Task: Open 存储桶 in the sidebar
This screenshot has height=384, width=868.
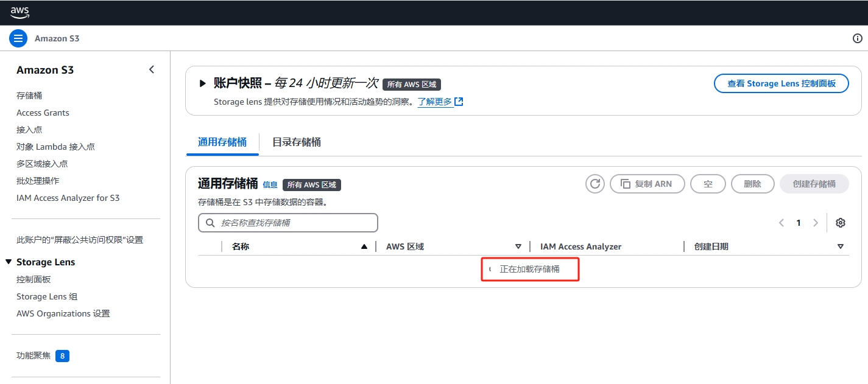Action: tap(29, 96)
